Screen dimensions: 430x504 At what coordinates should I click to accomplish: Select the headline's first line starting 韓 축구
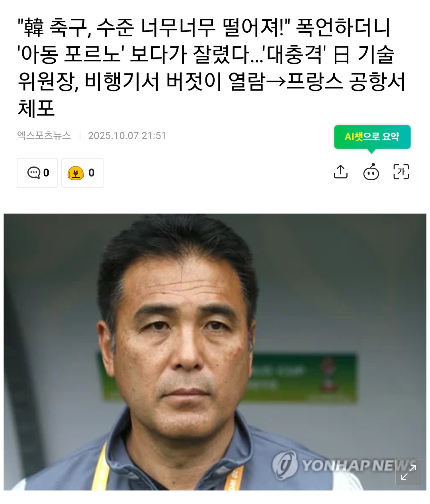tap(204, 27)
